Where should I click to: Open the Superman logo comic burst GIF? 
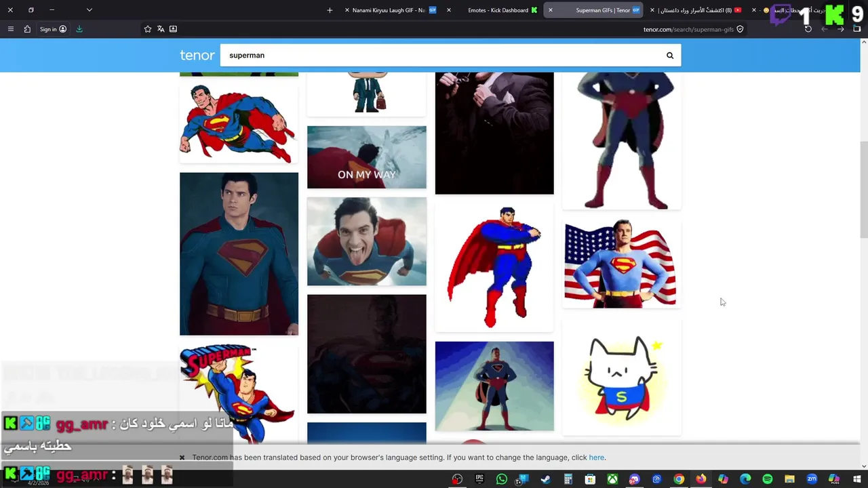[239, 393]
